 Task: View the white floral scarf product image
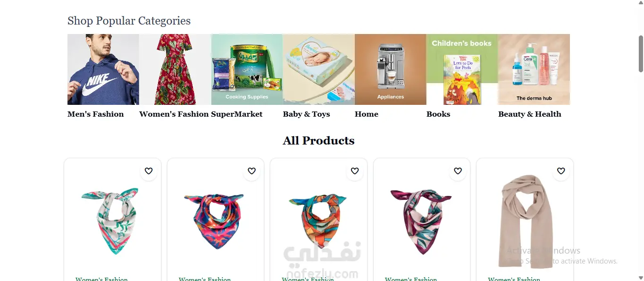(110, 221)
